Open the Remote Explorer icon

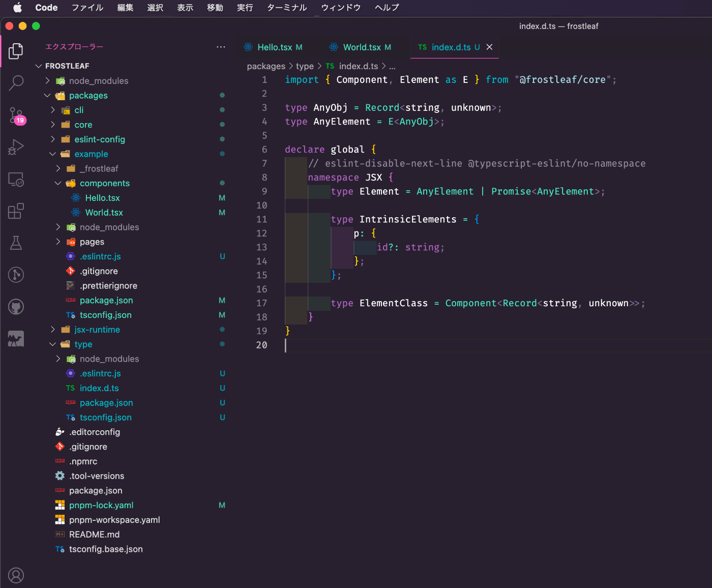[16, 179]
